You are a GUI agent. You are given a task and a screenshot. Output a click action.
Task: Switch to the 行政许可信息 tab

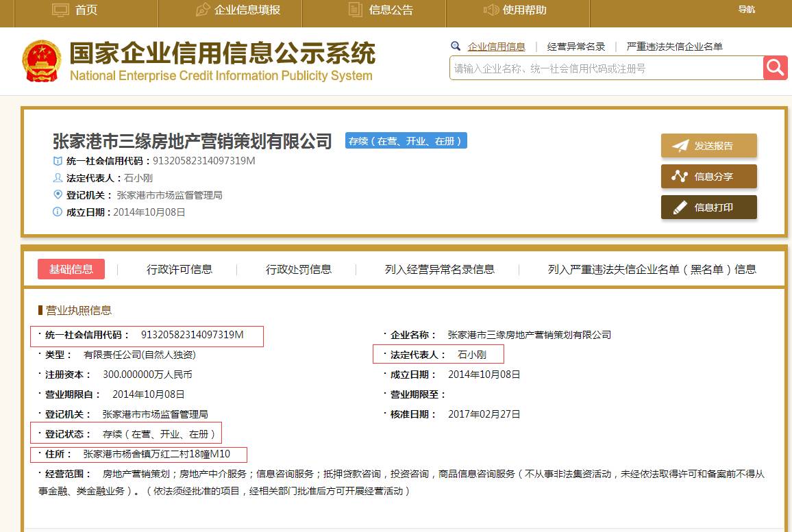(180, 269)
